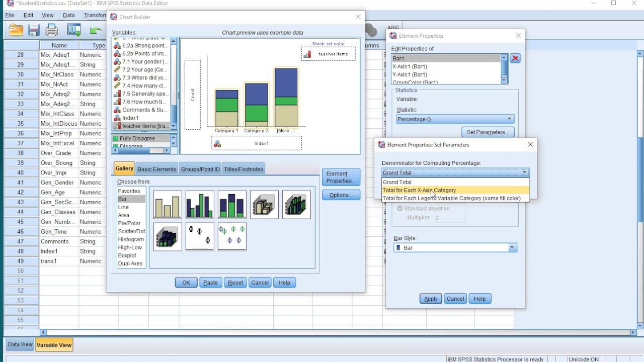The width and height of the screenshot is (644, 362).
Task: Select the Stacked Bar gallery icon
Action: pyautogui.click(x=231, y=205)
